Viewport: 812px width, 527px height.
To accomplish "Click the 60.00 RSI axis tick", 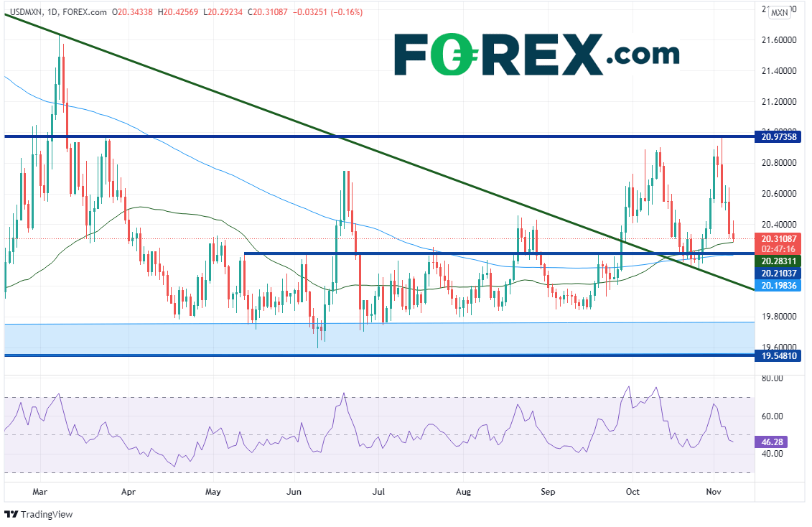I will coord(772,416).
